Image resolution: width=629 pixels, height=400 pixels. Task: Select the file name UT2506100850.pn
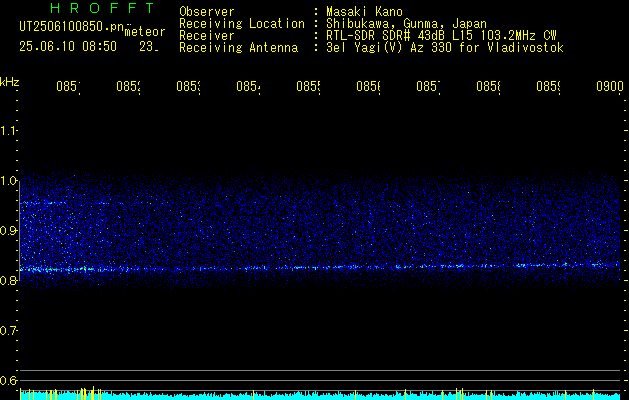(x=72, y=27)
